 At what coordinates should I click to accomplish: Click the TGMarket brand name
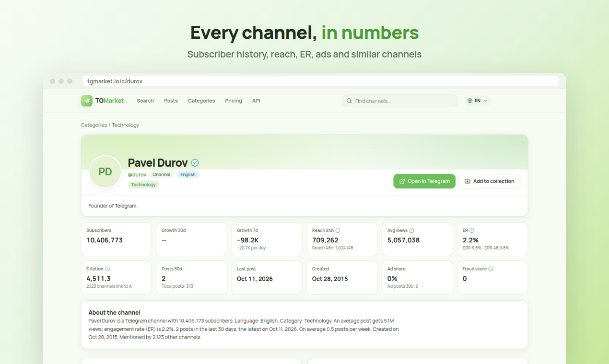[109, 101]
